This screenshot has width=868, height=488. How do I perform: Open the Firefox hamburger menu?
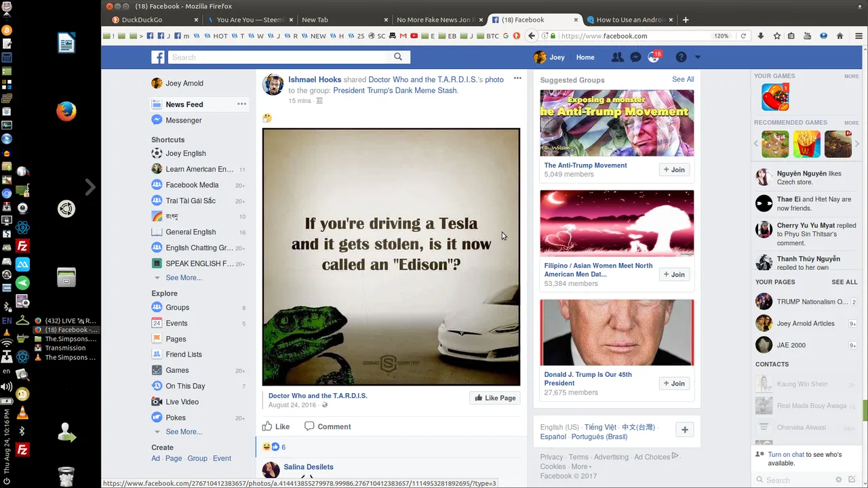pos(860,36)
